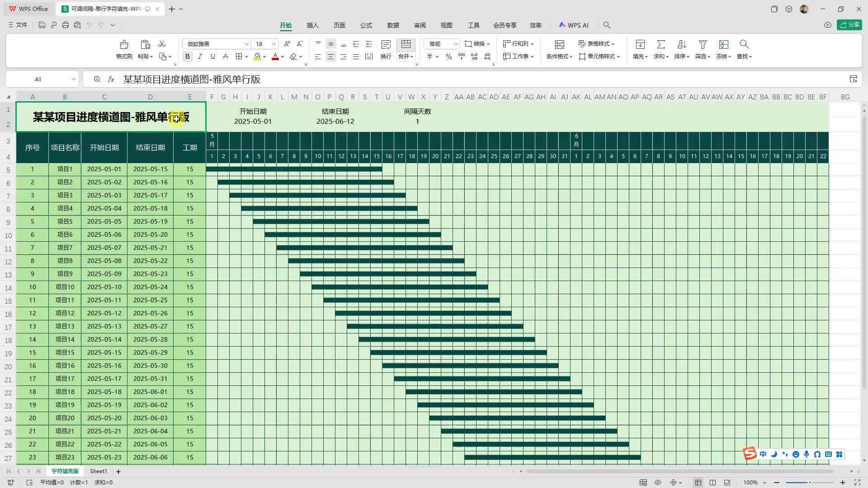Click the Filter (筛选) funnel icon

click(x=702, y=45)
